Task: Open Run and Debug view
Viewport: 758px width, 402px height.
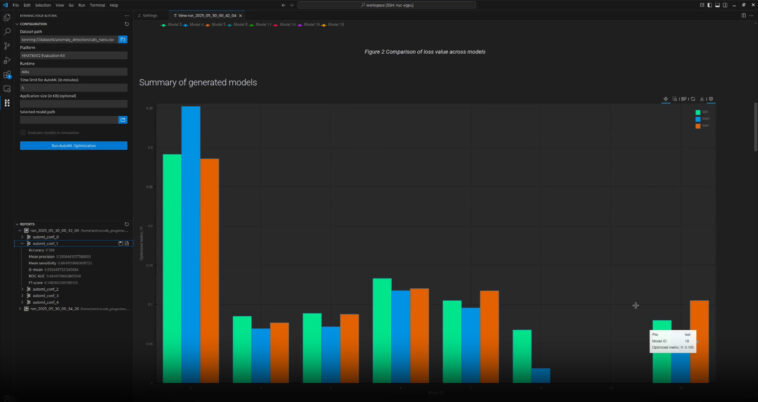Action: 7,59
